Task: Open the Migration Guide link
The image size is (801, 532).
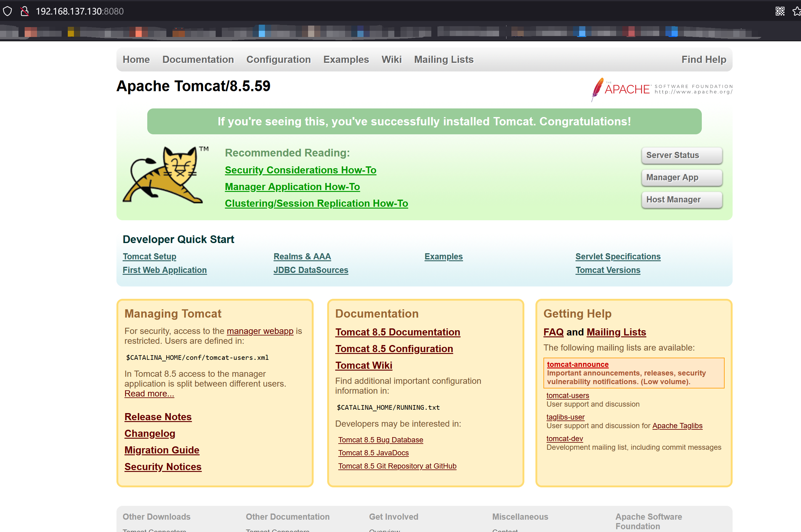Action: [x=162, y=450]
